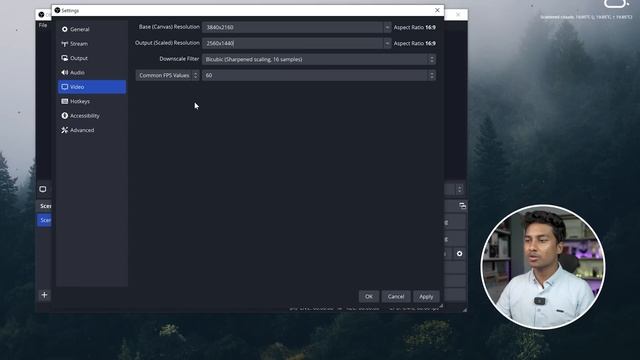The image size is (640, 360).
Task: Open the Downscale Filter dropdown
Action: point(319,59)
